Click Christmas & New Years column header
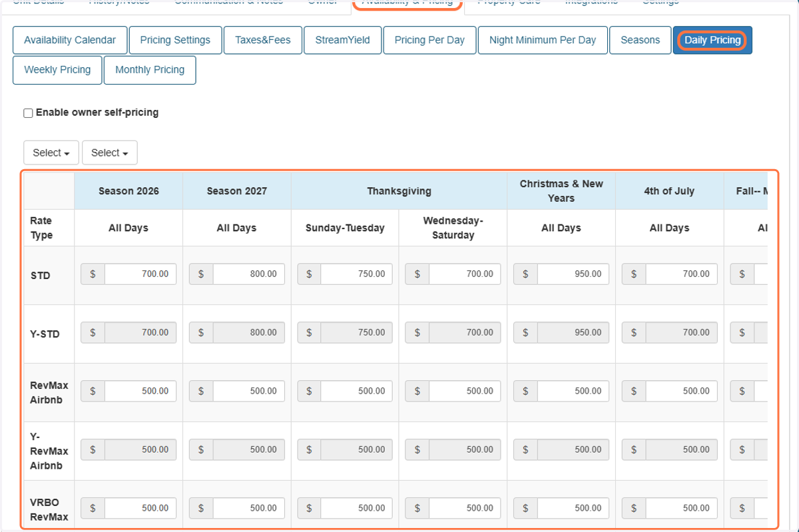This screenshot has width=799, height=532. point(561,191)
